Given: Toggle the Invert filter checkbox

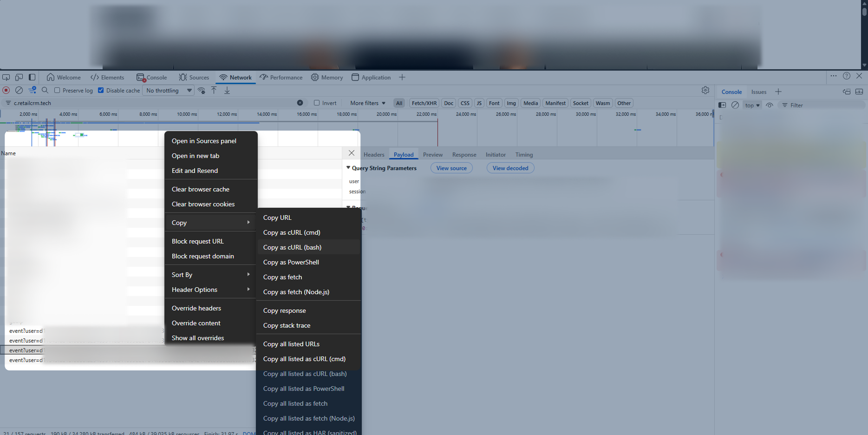Looking at the screenshot, I should tap(317, 103).
